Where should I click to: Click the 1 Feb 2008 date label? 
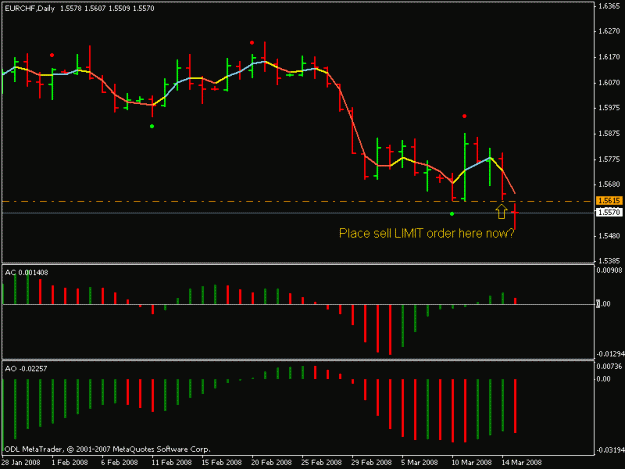[x=70, y=462]
